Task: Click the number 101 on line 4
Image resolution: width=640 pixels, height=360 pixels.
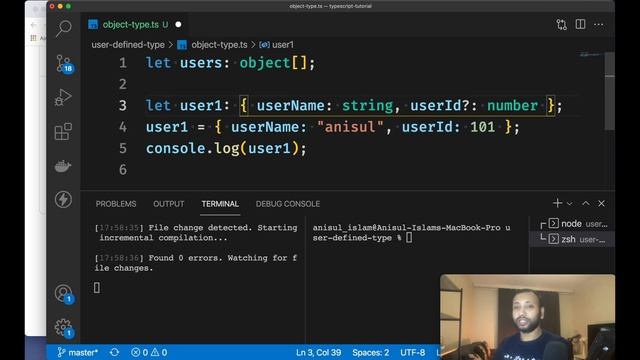Action: tap(482, 127)
